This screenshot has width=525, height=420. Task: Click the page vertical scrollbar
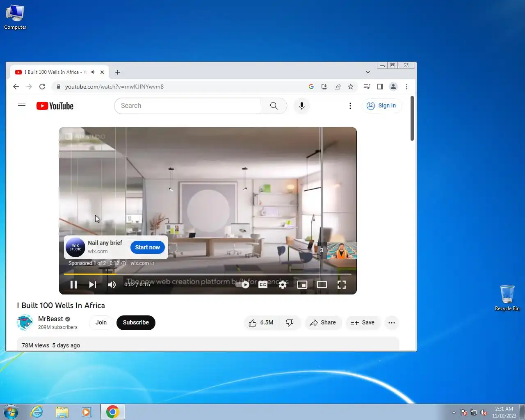click(x=412, y=119)
